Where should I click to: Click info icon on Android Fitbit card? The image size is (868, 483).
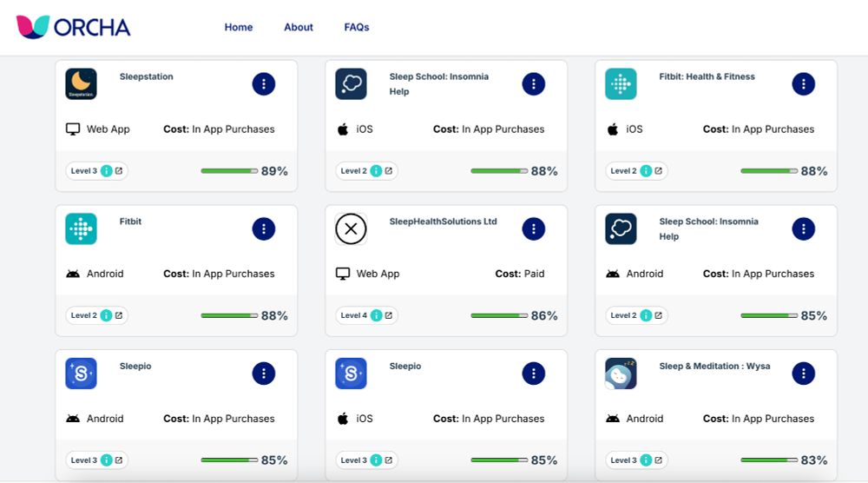click(106, 315)
